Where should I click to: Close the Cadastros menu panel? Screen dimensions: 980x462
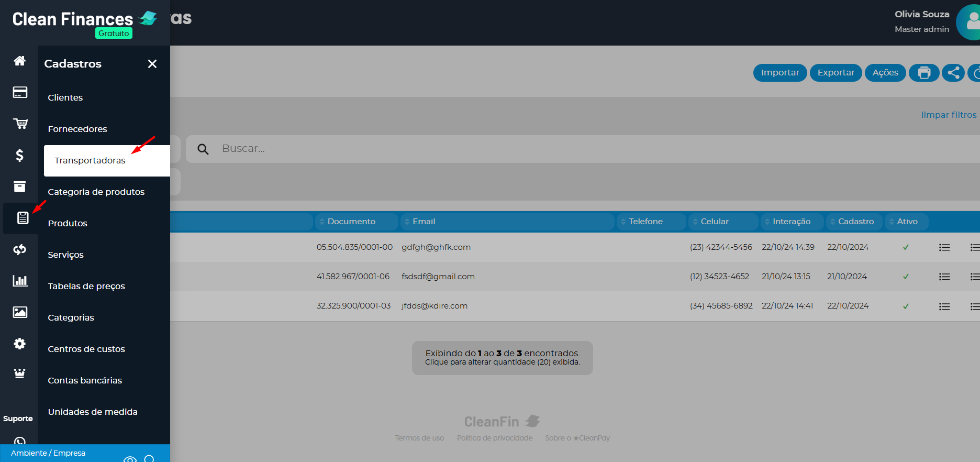pos(152,64)
